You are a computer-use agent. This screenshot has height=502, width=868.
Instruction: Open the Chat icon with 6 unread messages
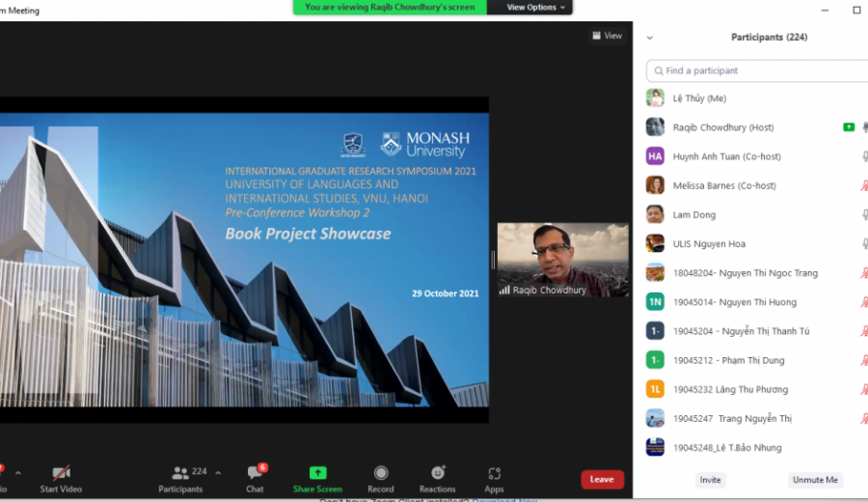[255, 472]
